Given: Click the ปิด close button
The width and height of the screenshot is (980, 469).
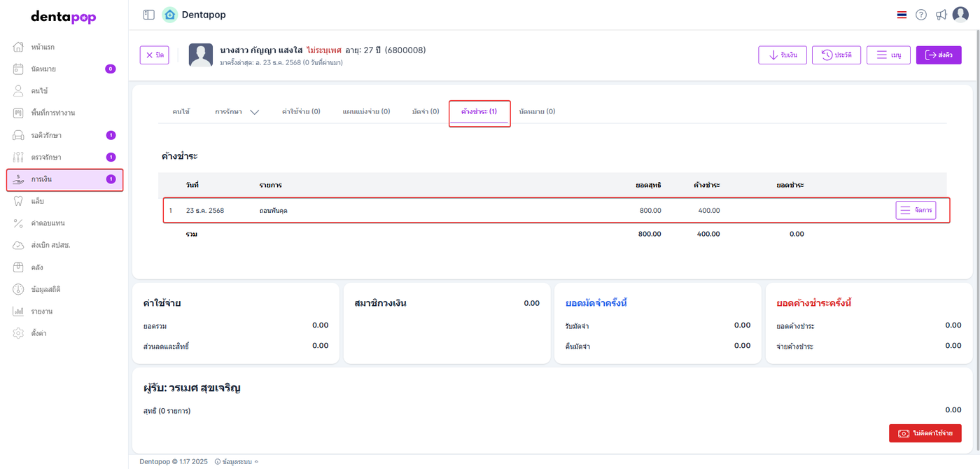Looking at the screenshot, I should point(155,55).
